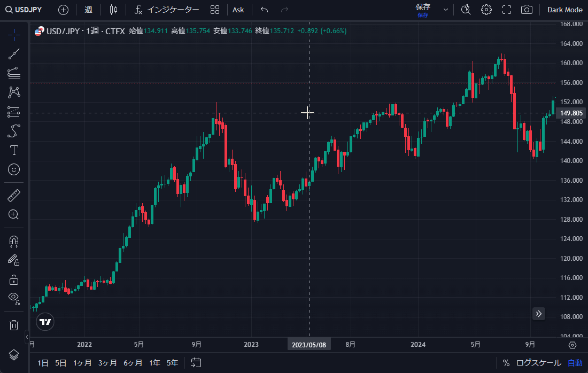
Task: Select the Text tool
Action: (x=14, y=150)
